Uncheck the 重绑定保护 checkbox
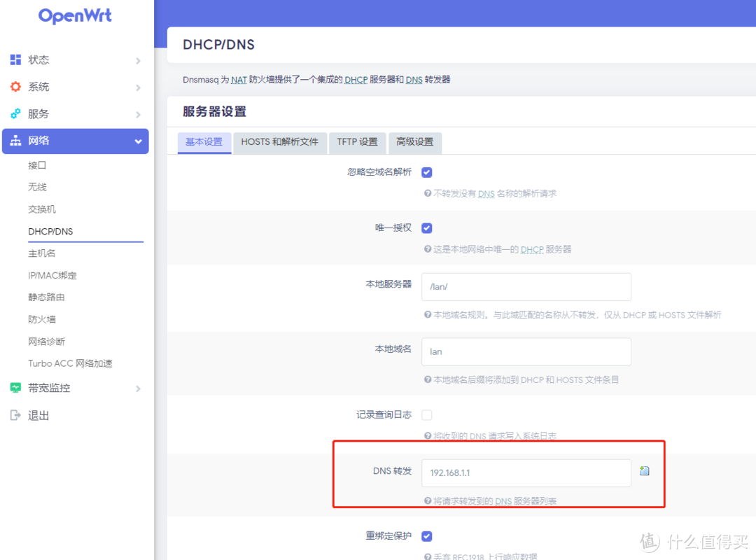The height and width of the screenshot is (560, 756). (x=426, y=535)
